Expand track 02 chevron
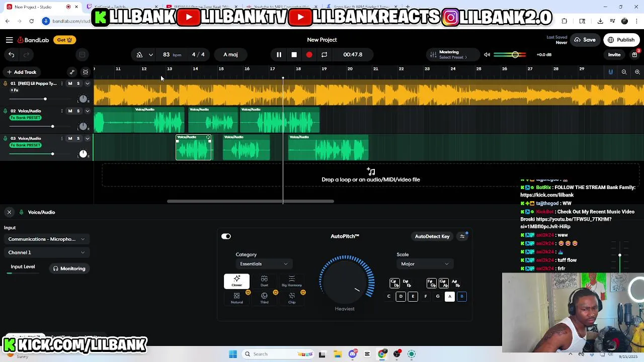The height and width of the screenshot is (362, 644). click(87, 111)
